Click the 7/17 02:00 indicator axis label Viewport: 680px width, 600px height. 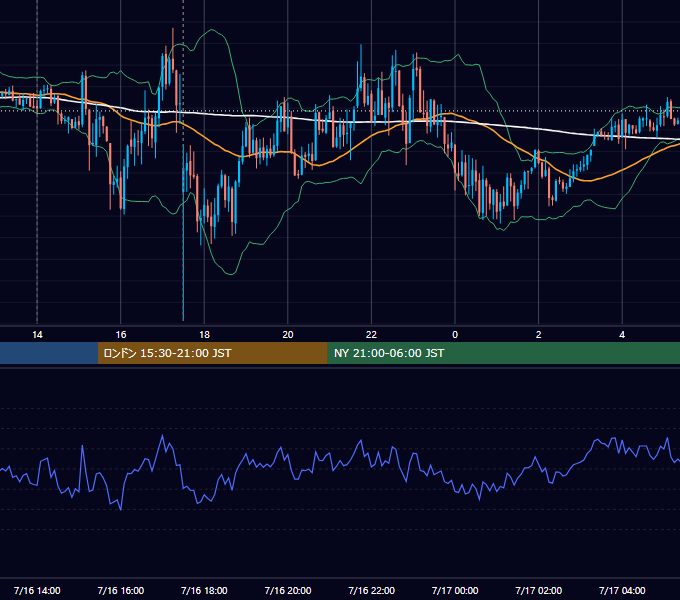(x=539, y=590)
